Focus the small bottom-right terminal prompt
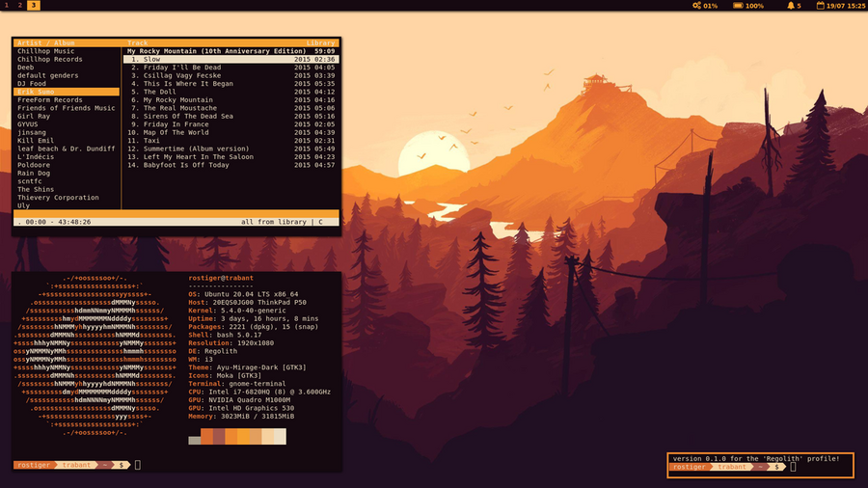Screen dimensions: 868x488 (x=793, y=467)
